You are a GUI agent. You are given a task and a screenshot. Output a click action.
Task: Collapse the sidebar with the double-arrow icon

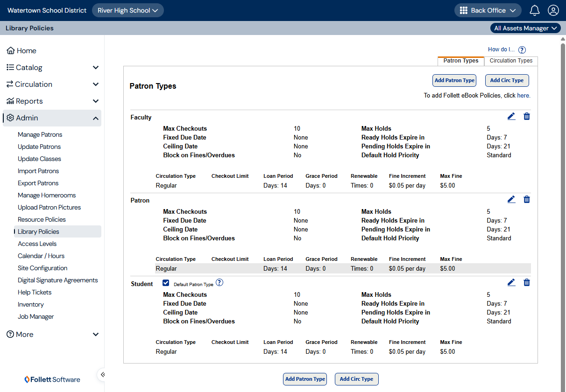pyautogui.click(x=103, y=374)
